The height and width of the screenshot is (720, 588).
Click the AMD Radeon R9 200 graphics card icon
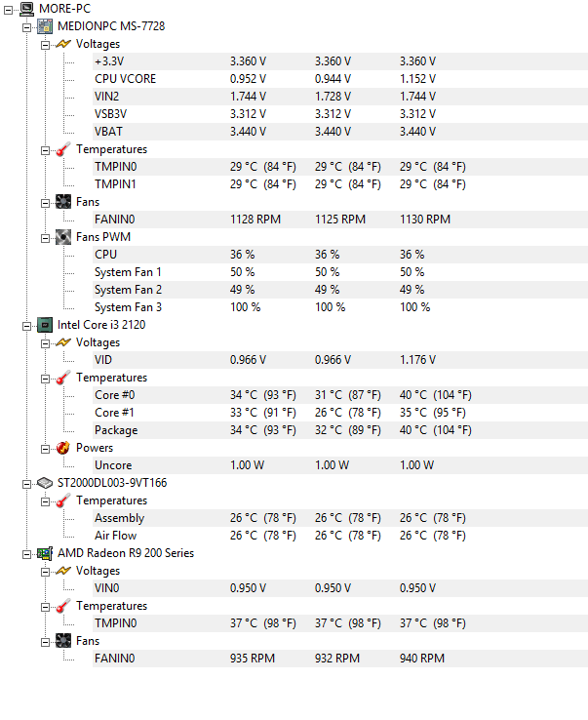pos(45,553)
